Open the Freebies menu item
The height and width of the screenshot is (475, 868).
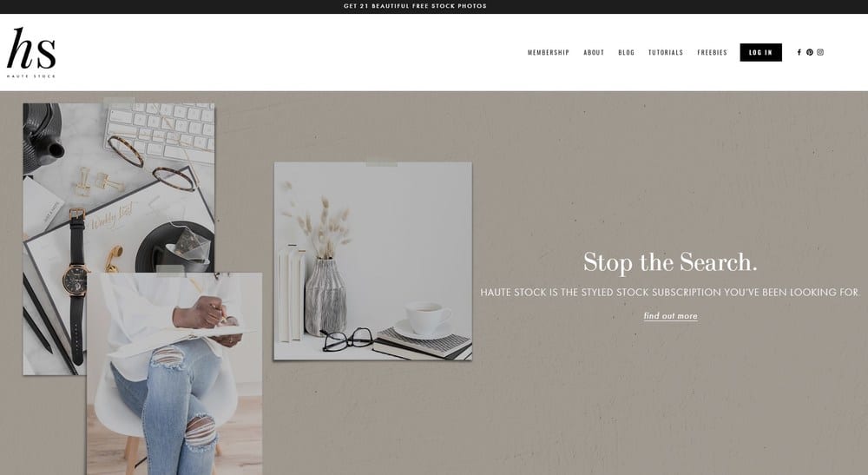click(712, 53)
